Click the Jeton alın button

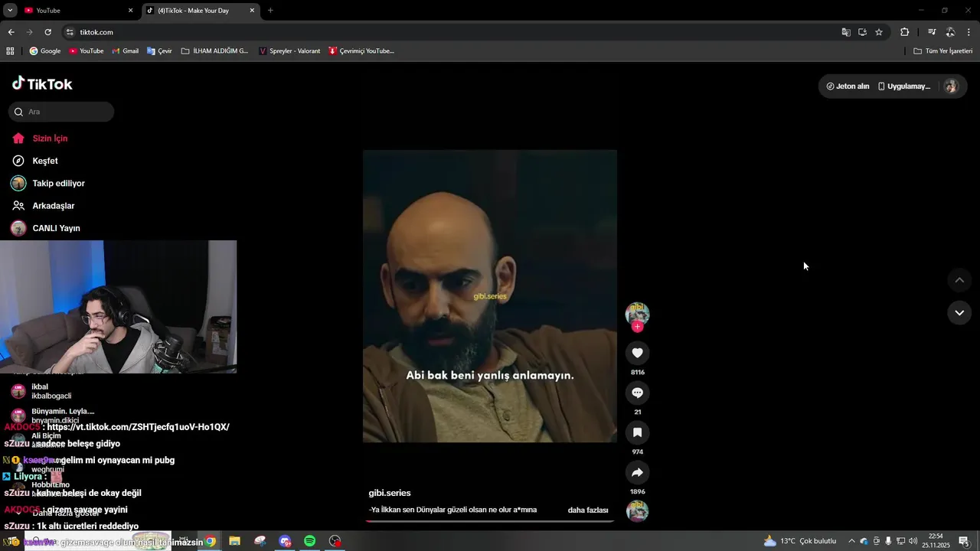[x=848, y=86]
